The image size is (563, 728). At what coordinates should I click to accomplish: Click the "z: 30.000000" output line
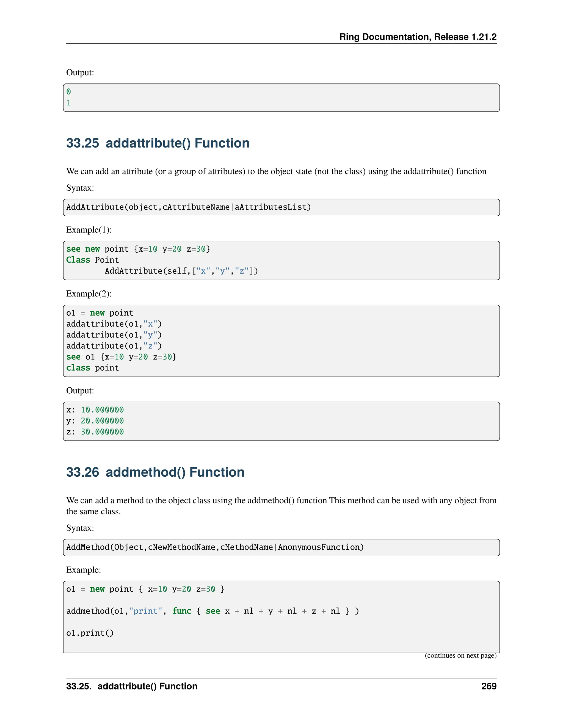95,432
